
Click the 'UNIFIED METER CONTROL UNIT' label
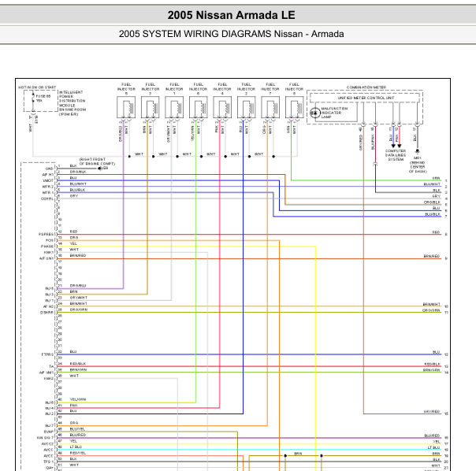[x=366, y=98]
